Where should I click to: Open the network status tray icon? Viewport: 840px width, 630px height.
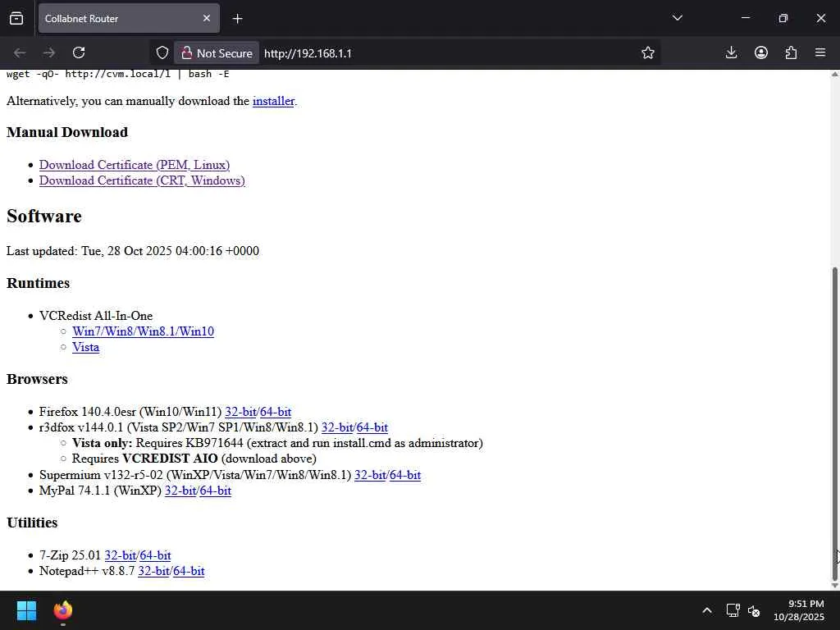tap(733, 610)
